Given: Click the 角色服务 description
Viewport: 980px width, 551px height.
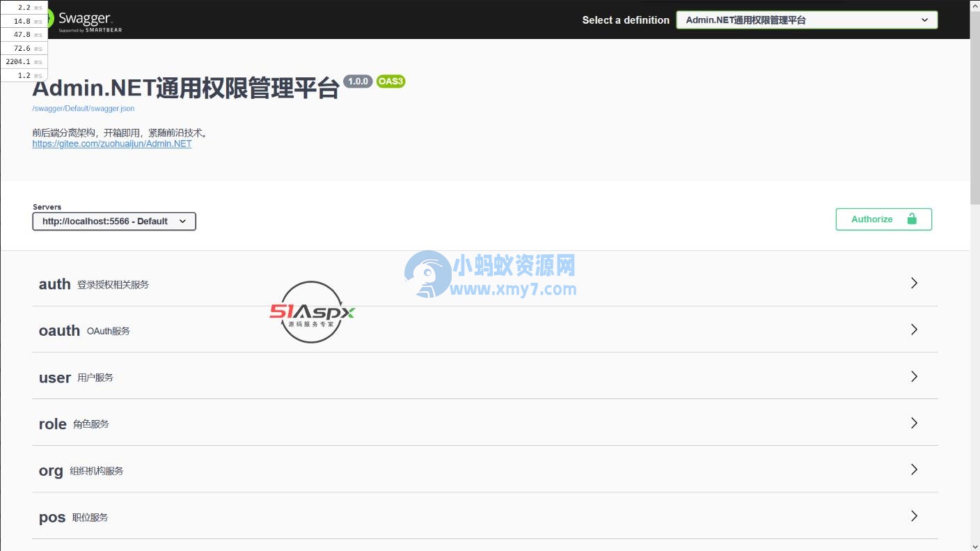Looking at the screenshot, I should [91, 424].
